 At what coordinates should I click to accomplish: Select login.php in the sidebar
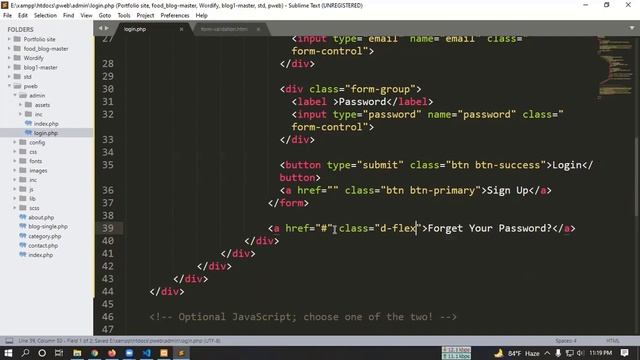click(x=47, y=133)
